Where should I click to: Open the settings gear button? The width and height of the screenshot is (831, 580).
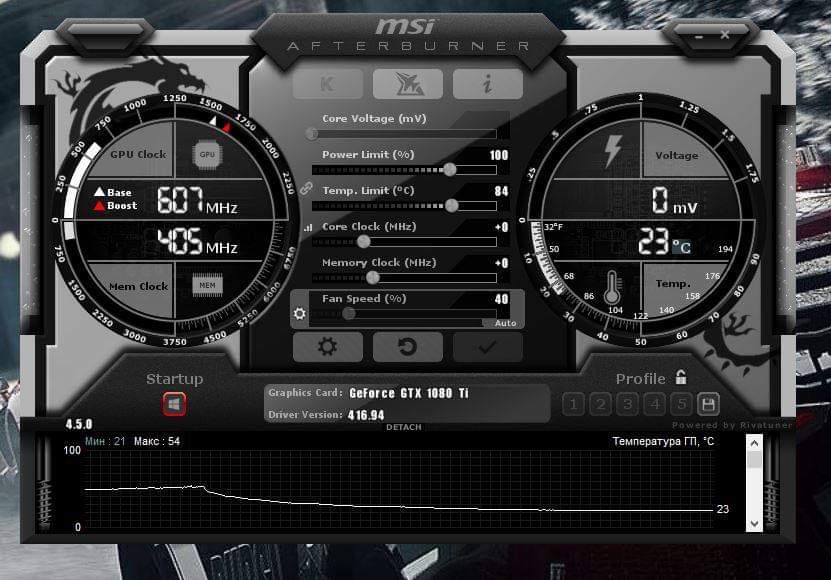tap(328, 347)
